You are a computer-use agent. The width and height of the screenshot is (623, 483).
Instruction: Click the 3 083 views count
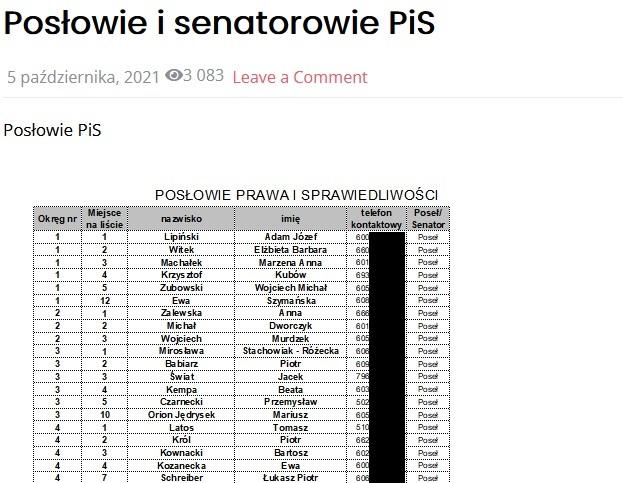pyautogui.click(x=204, y=77)
